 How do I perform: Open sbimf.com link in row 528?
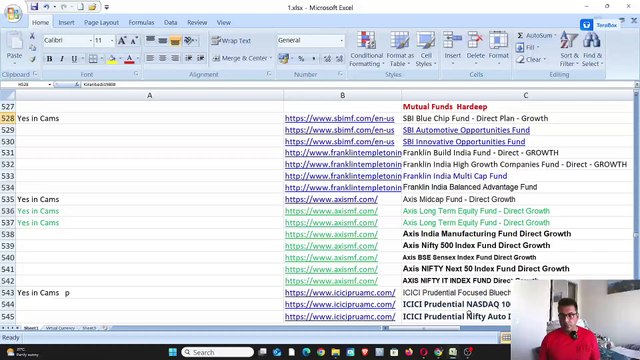[x=340, y=118]
